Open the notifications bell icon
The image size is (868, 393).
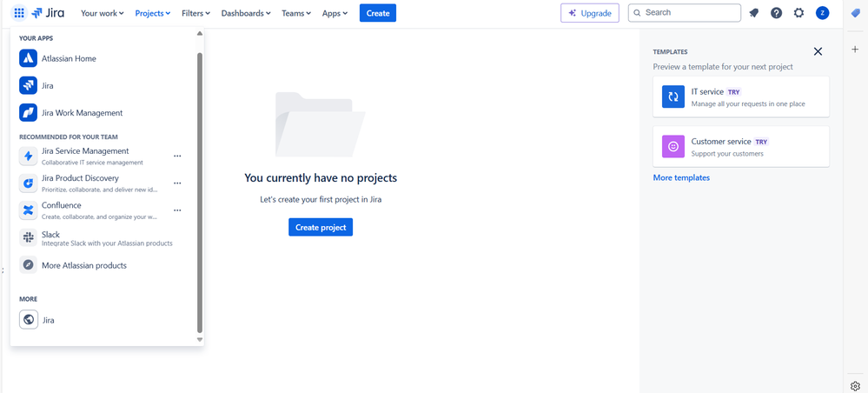(753, 13)
